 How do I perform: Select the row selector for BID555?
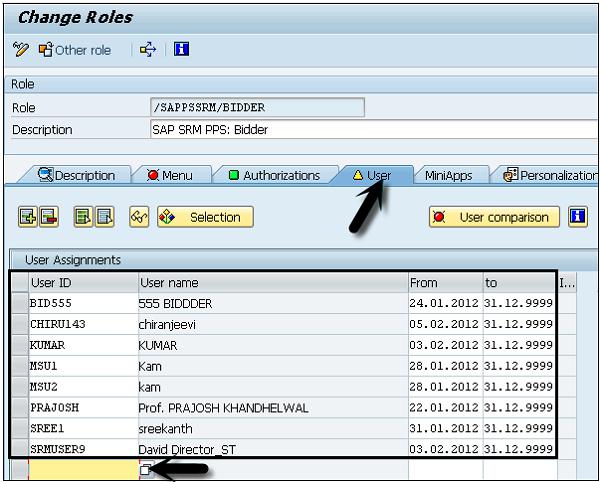[x=20, y=303]
